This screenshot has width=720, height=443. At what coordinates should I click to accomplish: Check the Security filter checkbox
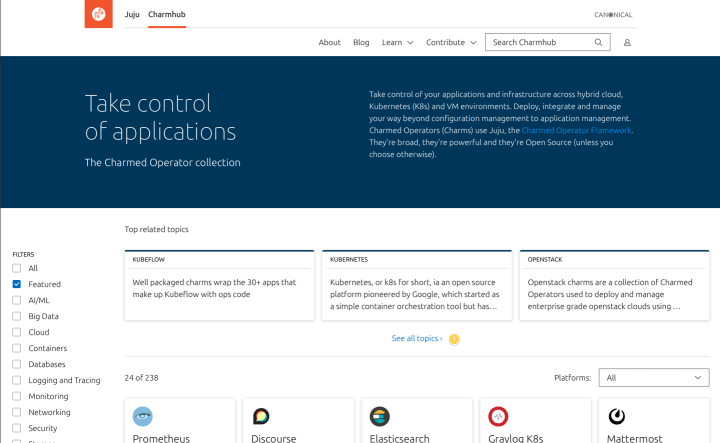coord(17,429)
